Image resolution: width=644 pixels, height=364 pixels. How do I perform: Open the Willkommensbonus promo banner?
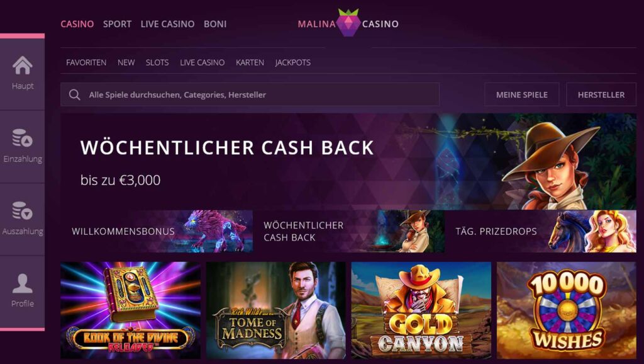click(157, 231)
